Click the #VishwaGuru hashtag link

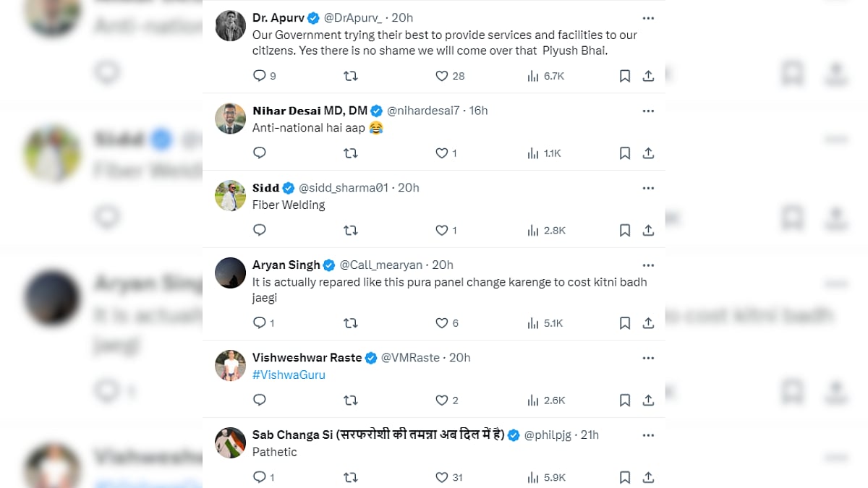coord(289,374)
